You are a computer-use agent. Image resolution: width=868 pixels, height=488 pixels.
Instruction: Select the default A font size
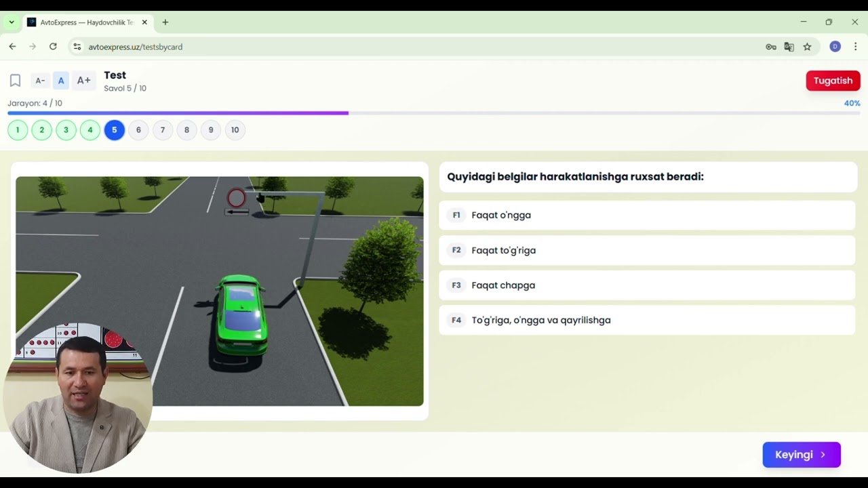(x=61, y=81)
